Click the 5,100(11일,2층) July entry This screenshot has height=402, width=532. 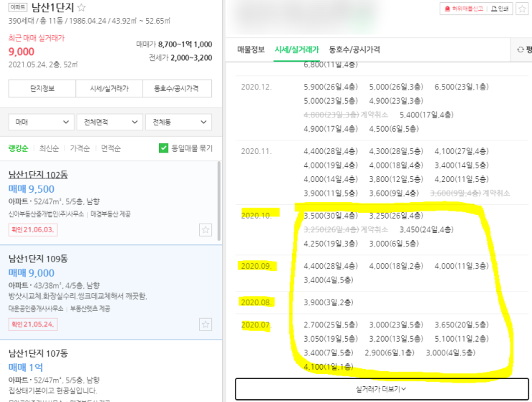(462, 339)
